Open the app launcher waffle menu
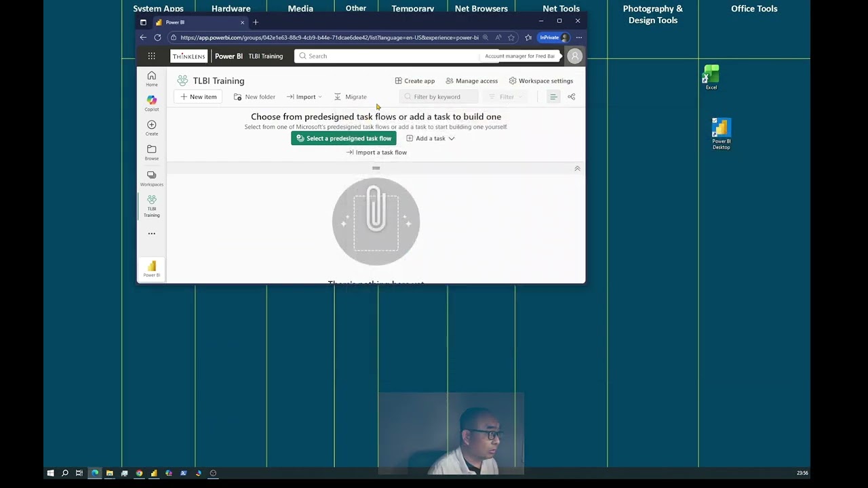 coord(151,56)
